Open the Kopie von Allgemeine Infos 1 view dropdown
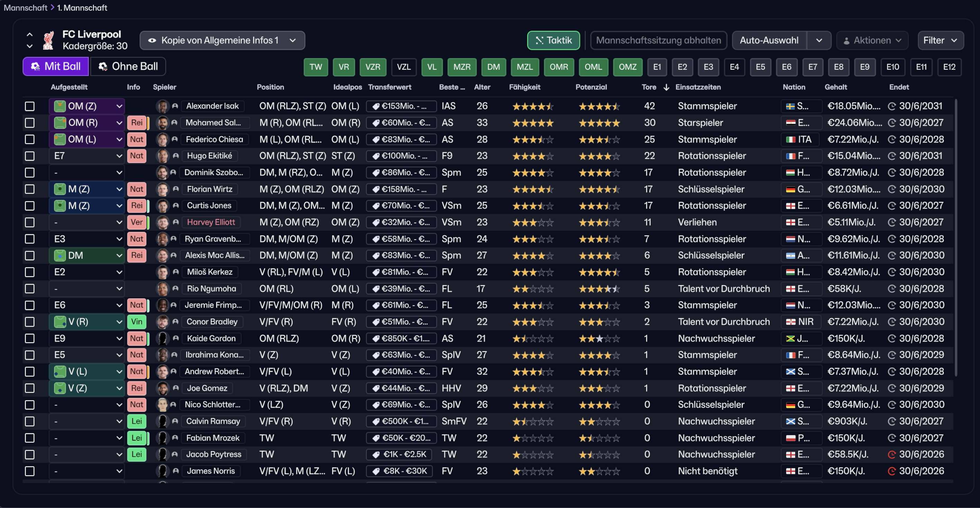 [222, 40]
